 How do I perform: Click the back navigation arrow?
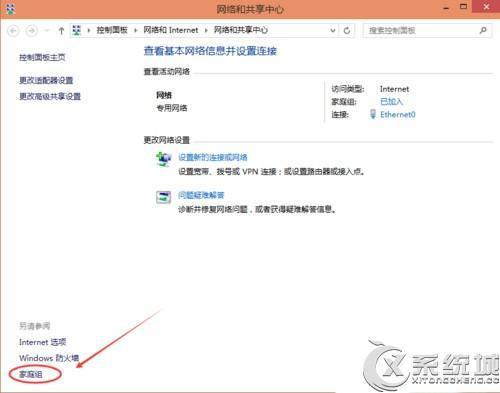(x=13, y=31)
